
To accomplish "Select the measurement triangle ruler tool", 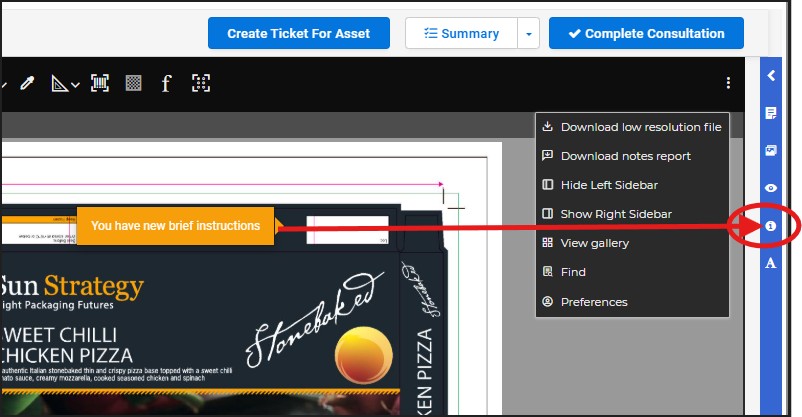I will [x=59, y=83].
